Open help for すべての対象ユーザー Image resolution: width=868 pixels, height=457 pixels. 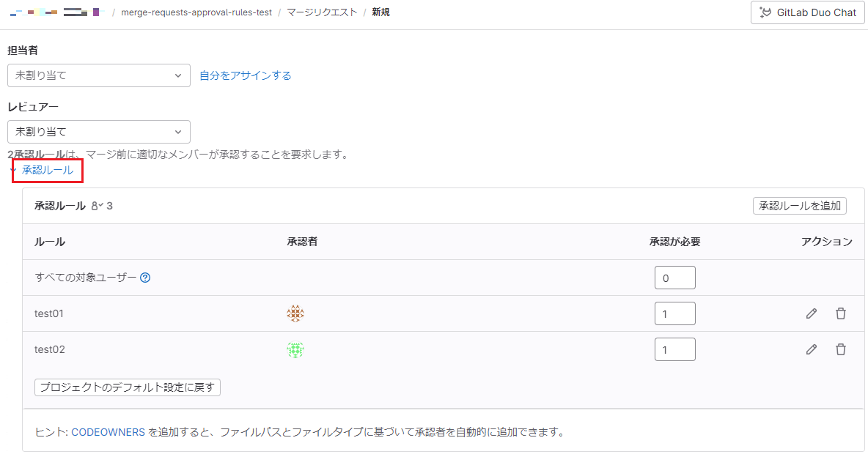[146, 278]
